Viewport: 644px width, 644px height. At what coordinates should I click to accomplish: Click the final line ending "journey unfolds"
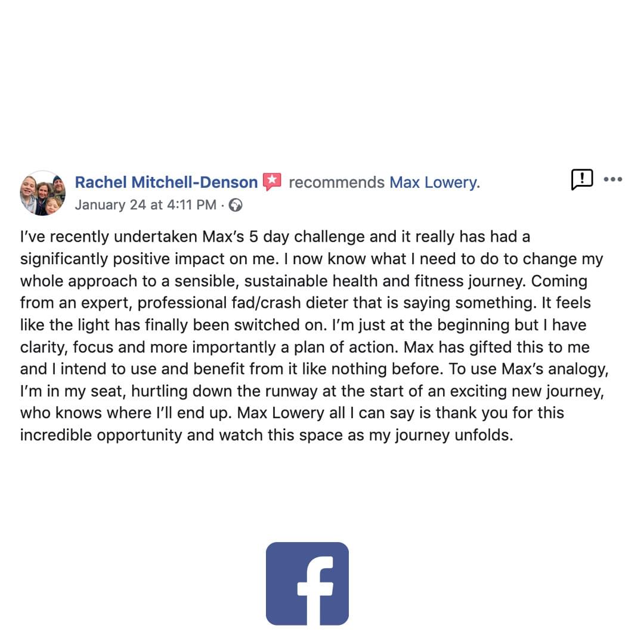point(267,435)
